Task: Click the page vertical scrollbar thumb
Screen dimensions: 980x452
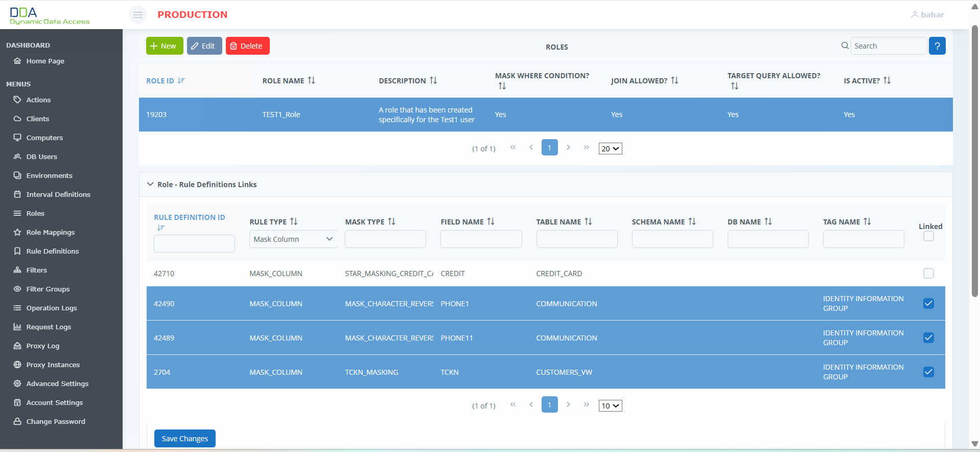Action: (975, 161)
